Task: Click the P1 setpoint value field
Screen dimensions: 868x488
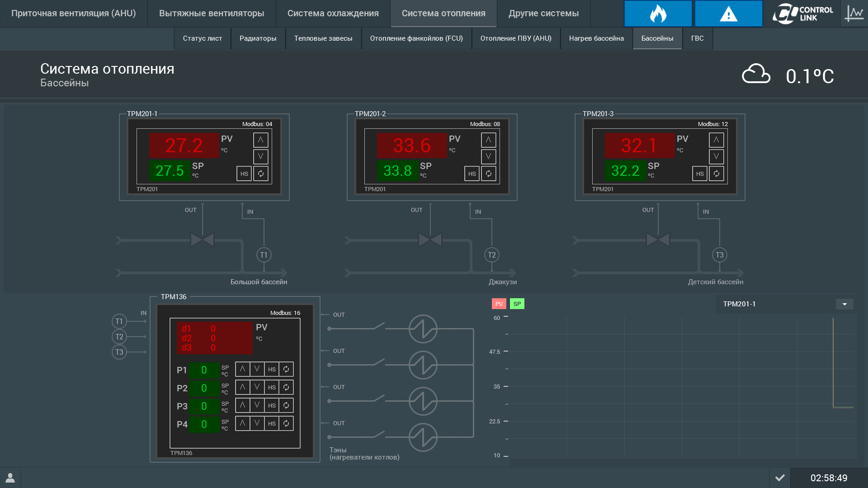Action: tap(204, 370)
